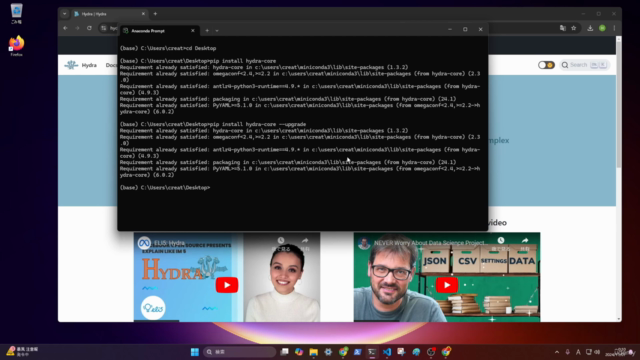This screenshot has height=360, width=640.
Task: Click the microphone tray icon
Action: tap(567, 352)
